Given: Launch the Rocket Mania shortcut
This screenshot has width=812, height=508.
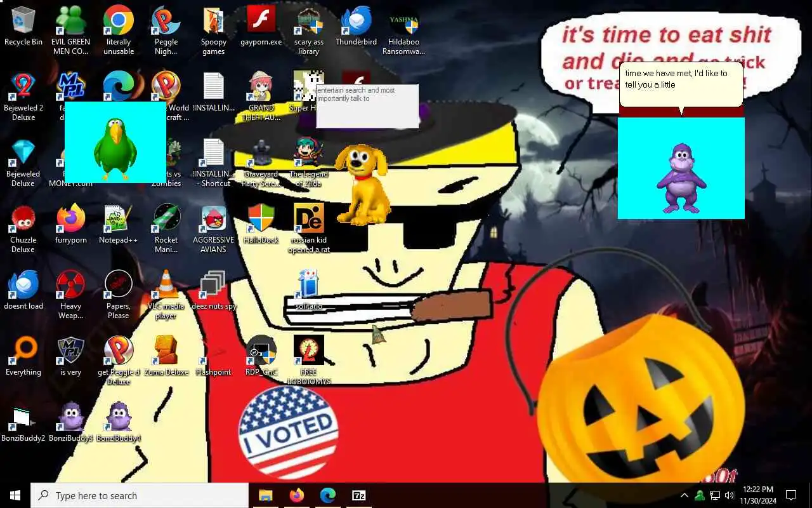Looking at the screenshot, I should coord(166,229).
